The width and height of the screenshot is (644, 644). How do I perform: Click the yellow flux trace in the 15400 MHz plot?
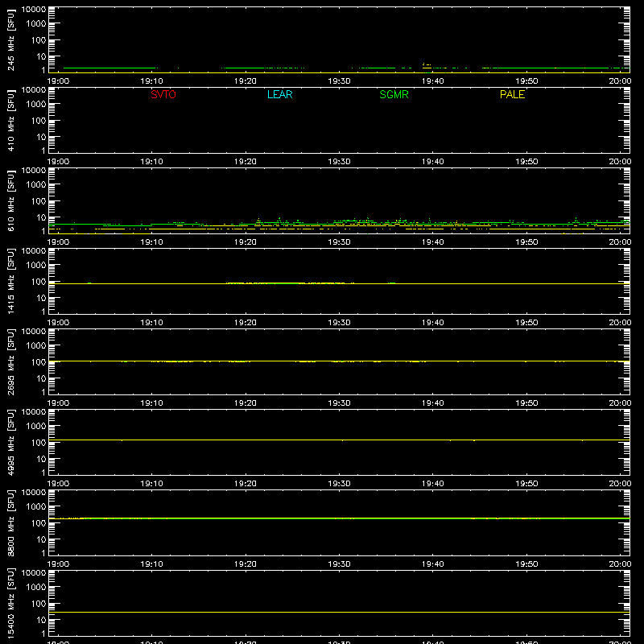point(339,613)
